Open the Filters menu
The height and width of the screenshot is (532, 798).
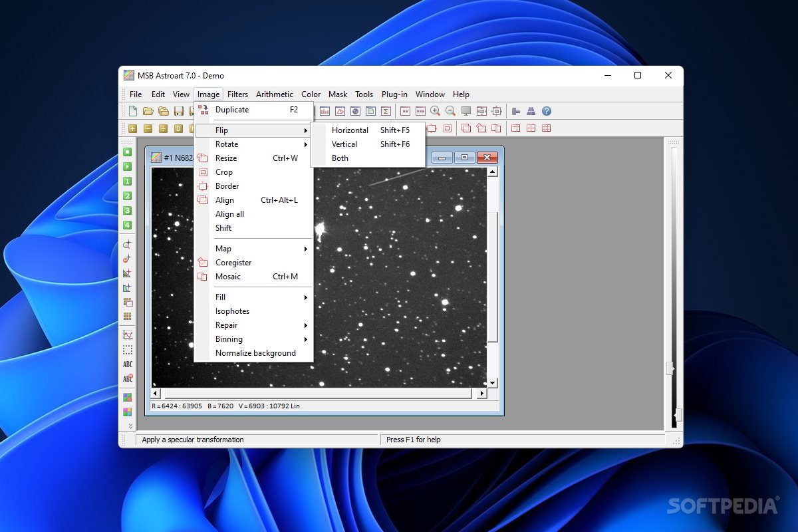click(x=237, y=94)
